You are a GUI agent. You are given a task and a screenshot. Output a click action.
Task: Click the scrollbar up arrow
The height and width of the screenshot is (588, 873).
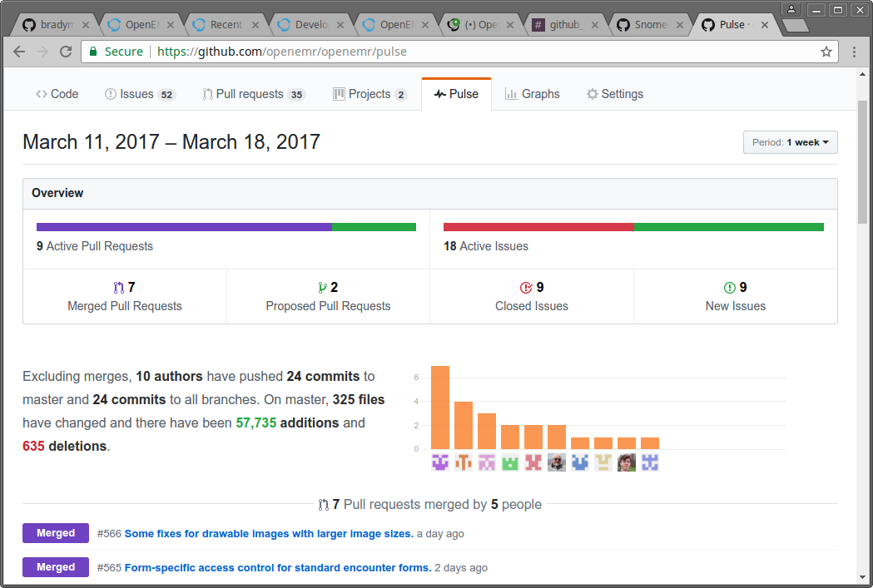click(862, 74)
